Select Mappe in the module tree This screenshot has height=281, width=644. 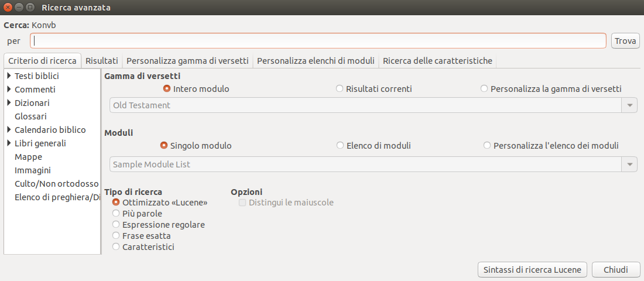click(28, 157)
